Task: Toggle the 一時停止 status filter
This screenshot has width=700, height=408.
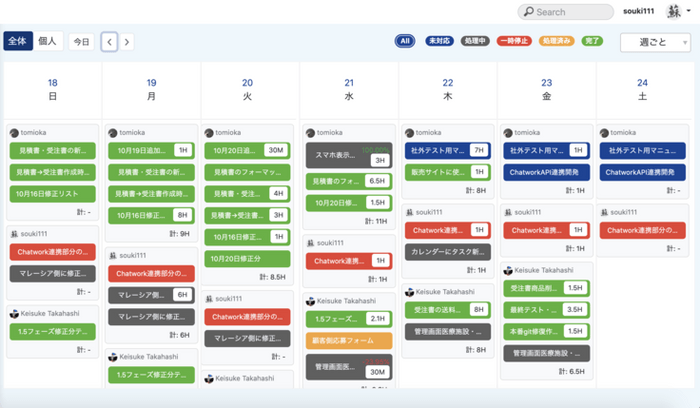Action: 514,41
